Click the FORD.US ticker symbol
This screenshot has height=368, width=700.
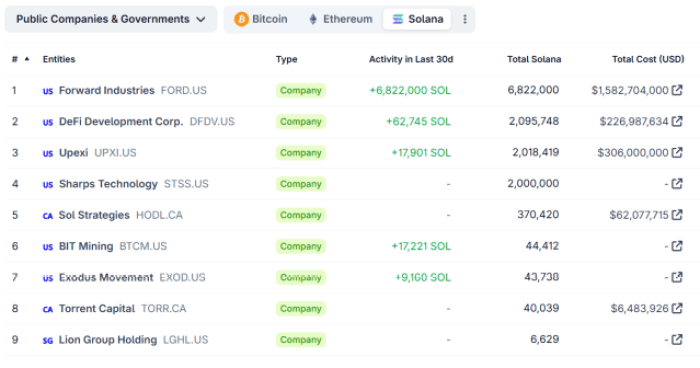[183, 90]
